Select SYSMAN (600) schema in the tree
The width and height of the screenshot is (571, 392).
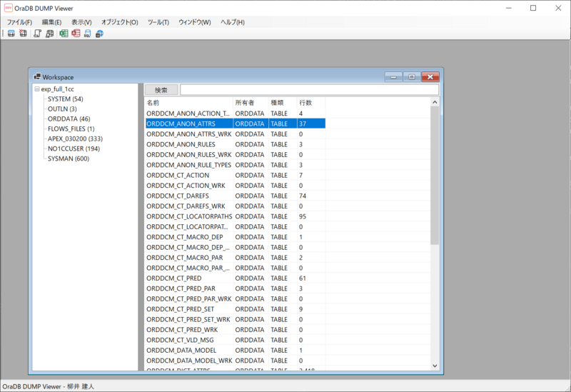[68, 159]
